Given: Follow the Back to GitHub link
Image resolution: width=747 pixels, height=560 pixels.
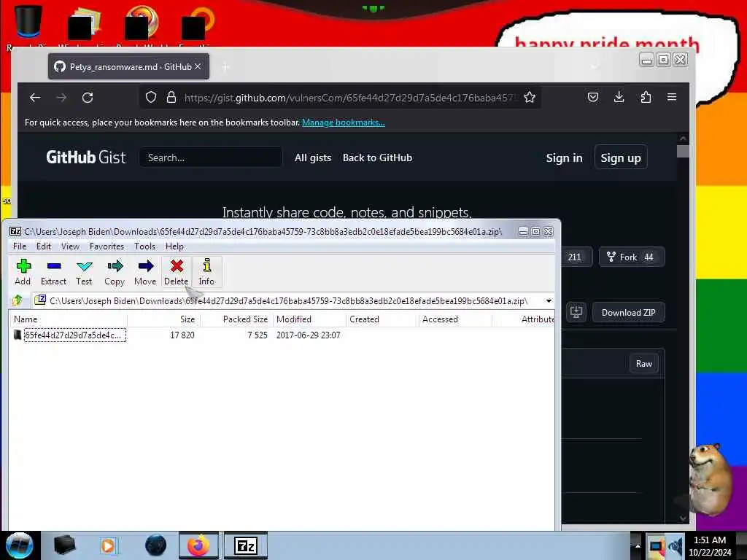Looking at the screenshot, I should click(377, 157).
